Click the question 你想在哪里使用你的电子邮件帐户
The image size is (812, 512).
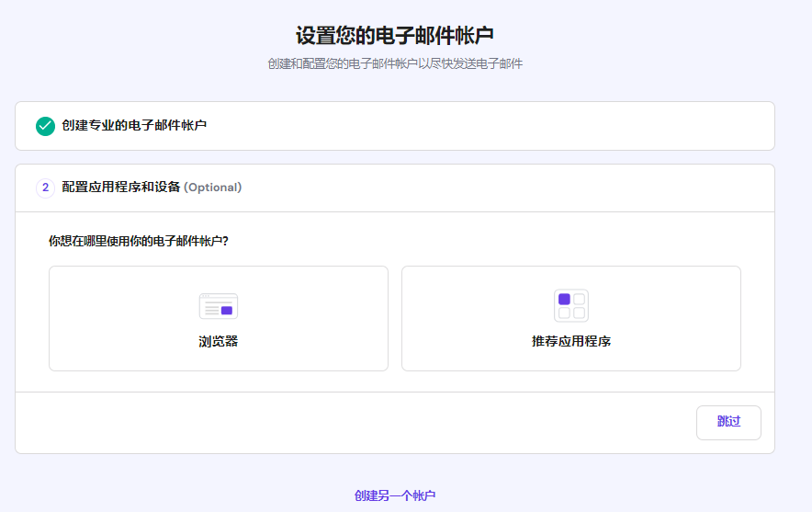pos(138,241)
